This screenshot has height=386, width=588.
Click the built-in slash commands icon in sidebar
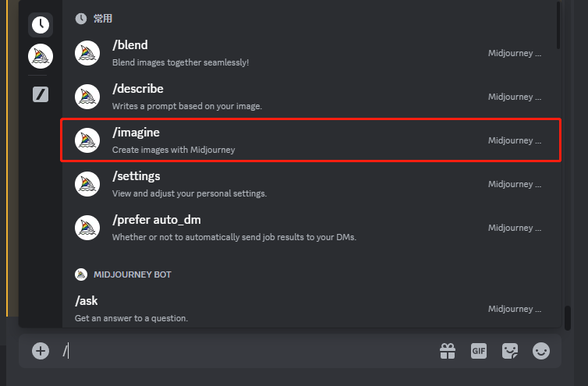41,94
